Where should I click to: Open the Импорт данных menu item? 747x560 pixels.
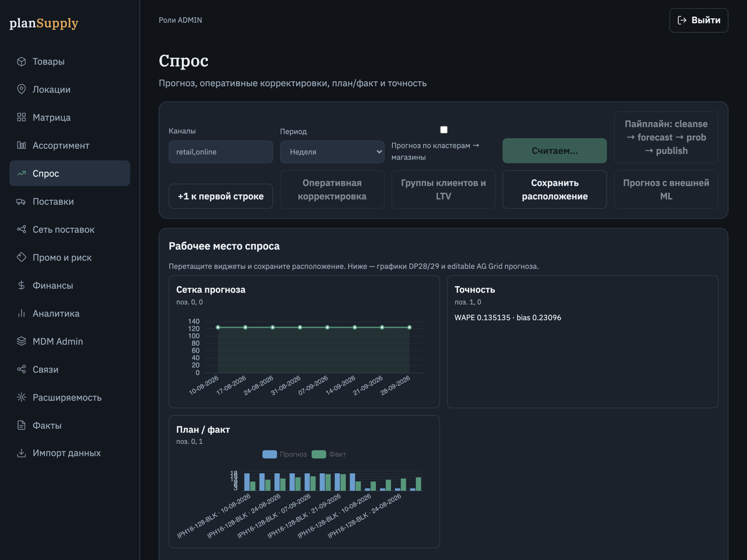[69, 453]
